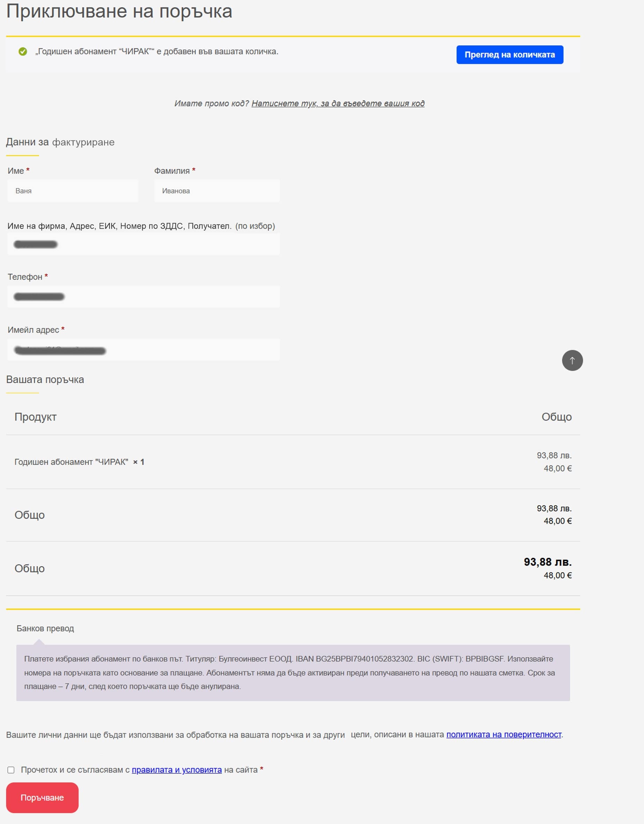
Task: Click the "Име" first name field
Action: point(73,191)
